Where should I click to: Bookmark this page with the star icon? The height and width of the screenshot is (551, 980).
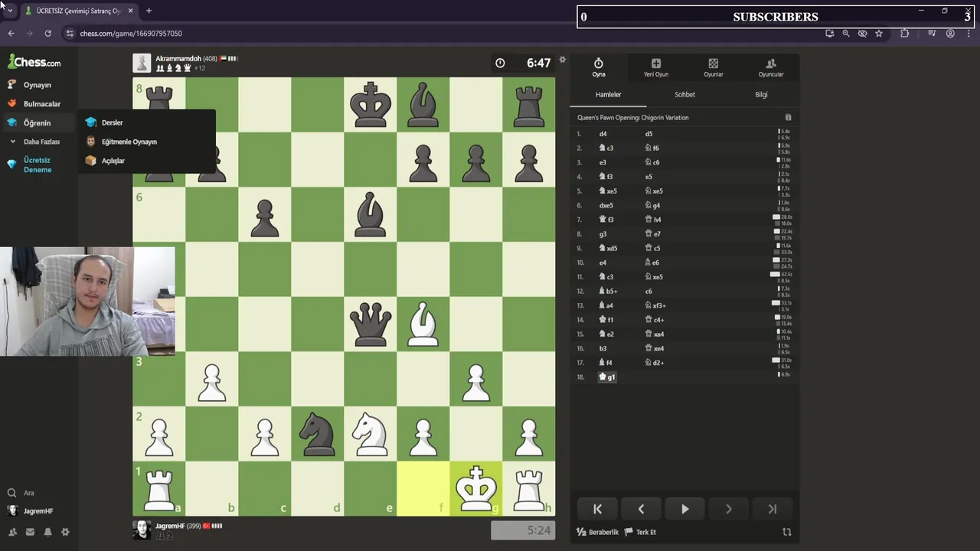pyautogui.click(x=879, y=34)
